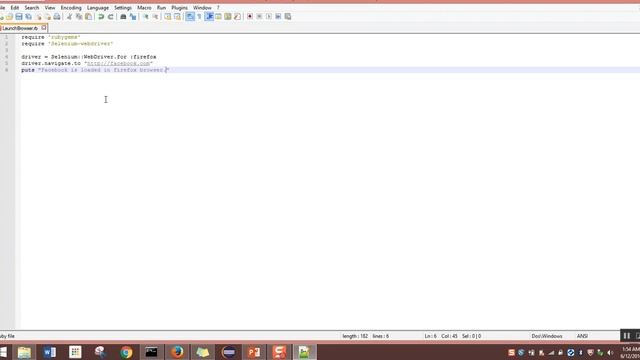Toggle synchronize vertical scrolling
Viewport: 640px width, 360px height.
click(168, 17)
